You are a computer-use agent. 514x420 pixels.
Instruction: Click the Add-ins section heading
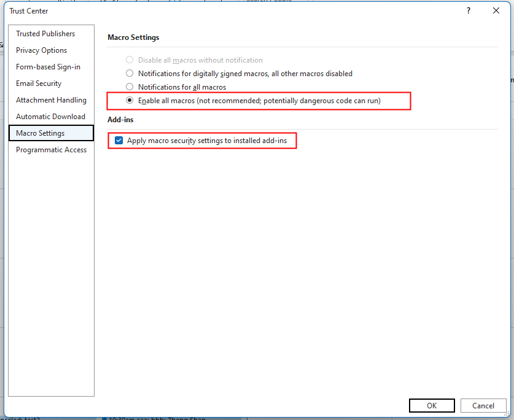120,120
